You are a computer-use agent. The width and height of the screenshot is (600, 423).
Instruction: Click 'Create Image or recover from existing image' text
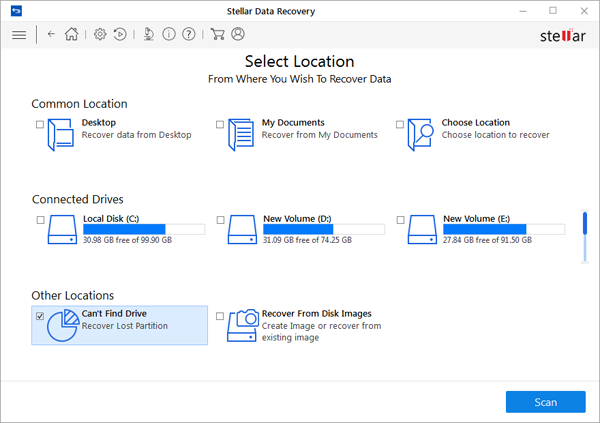tap(321, 332)
